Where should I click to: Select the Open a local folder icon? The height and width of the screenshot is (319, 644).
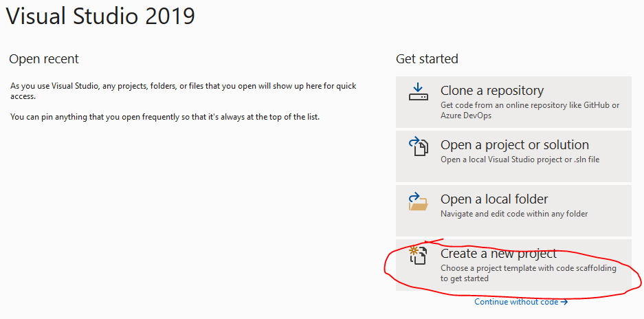point(418,201)
